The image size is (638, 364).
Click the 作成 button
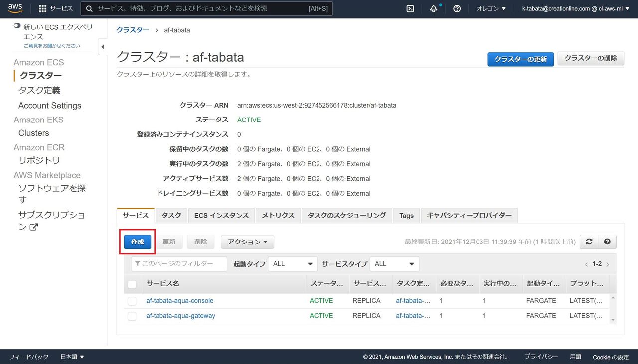point(138,242)
